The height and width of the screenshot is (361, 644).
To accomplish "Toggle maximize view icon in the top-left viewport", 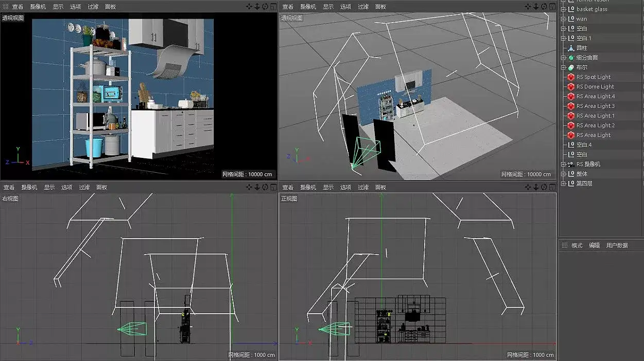I will pyautogui.click(x=273, y=7).
